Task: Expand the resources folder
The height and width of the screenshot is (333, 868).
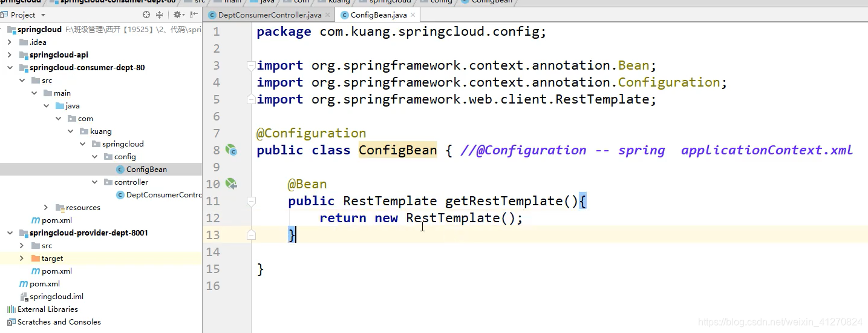Action: click(x=46, y=208)
